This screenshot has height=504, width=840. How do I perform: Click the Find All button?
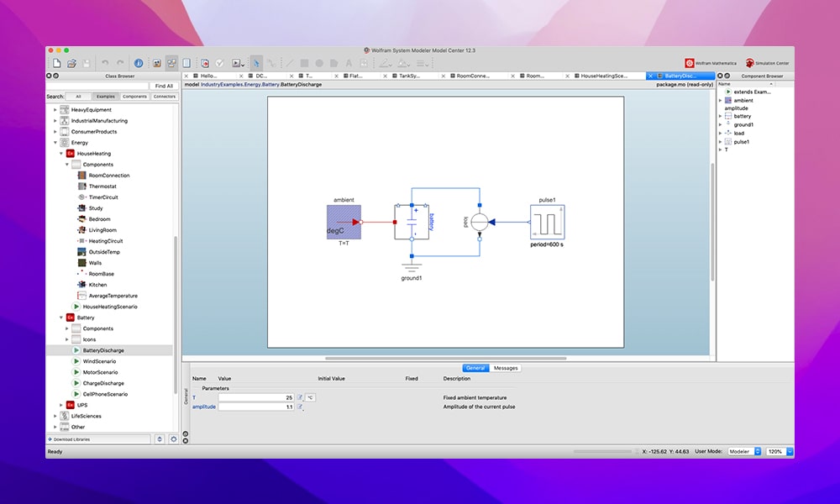coord(164,85)
